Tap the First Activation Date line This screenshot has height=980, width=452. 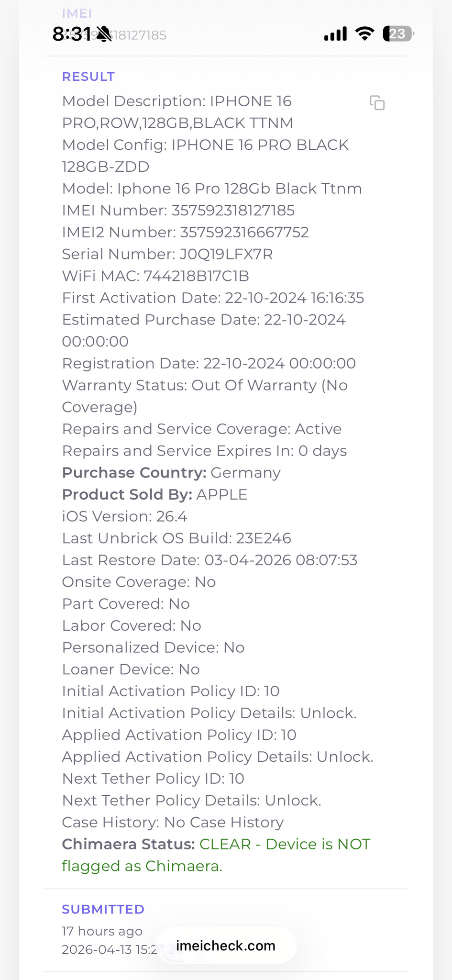[x=213, y=298]
